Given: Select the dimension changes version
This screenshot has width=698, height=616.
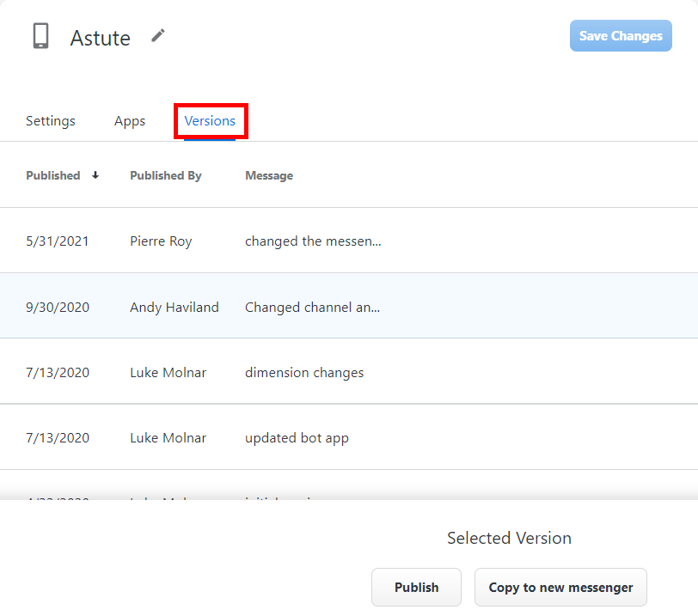Looking at the screenshot, I should coord(304,373).
